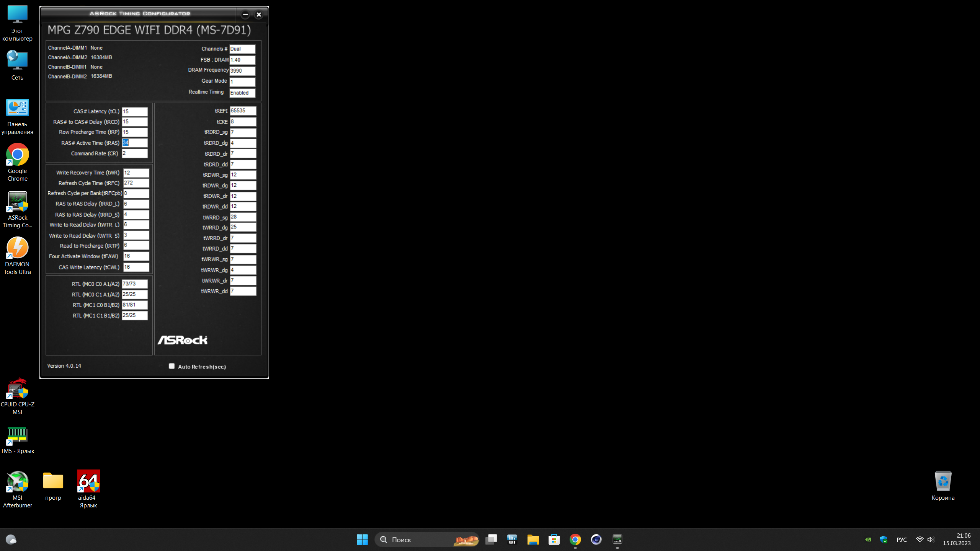Image resolution: width=980 pixels, height=551 pixels.
Task: Switch input language via РУС indicator
Action: 901,540
